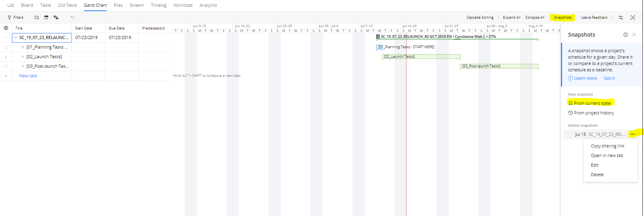Viewport: 644px width, 216px height.
Task: Click the Jun 9-15 week header
Action: click(x=199, y=26)
